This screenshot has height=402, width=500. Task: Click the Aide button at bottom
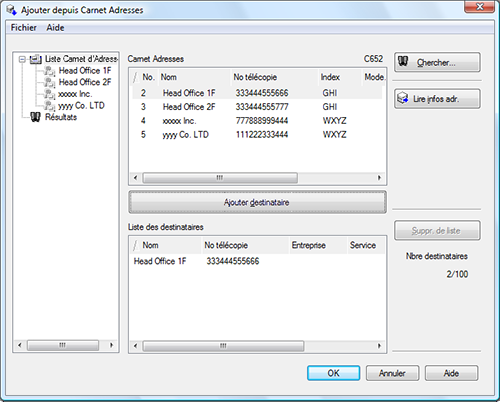pyautogui.click(x=451, y=373)
